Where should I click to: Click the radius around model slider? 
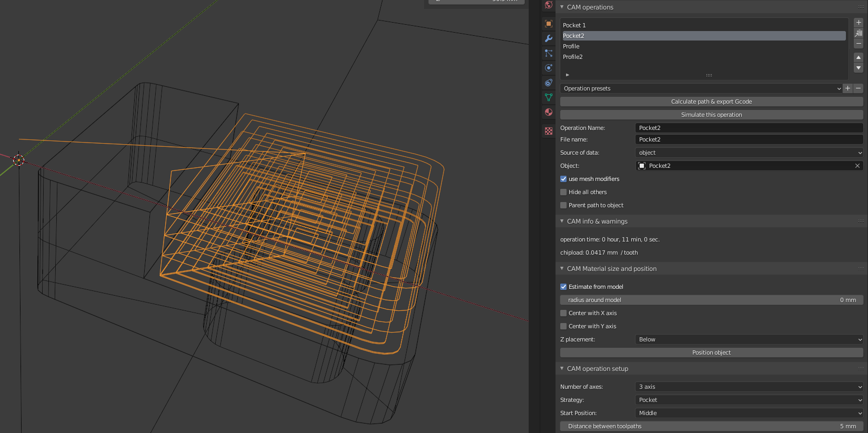tap(711, 300)
